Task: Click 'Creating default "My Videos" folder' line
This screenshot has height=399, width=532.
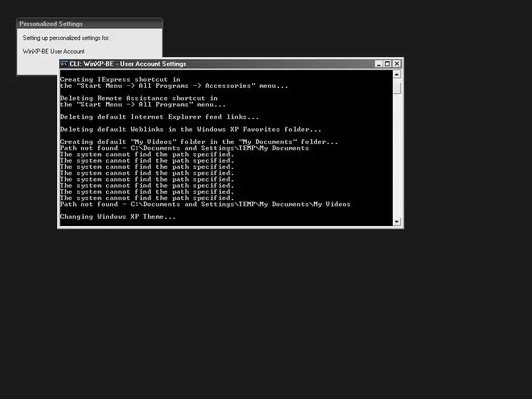Action: [x=199, y=142]
